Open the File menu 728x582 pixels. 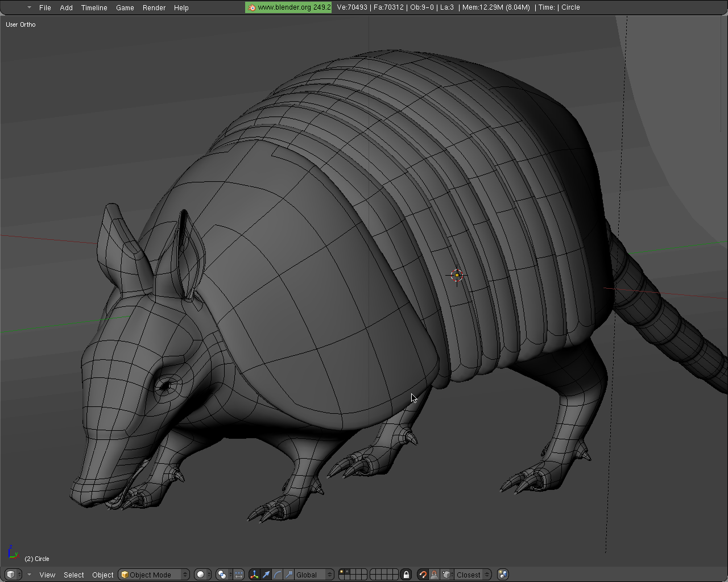click(45, 7)
